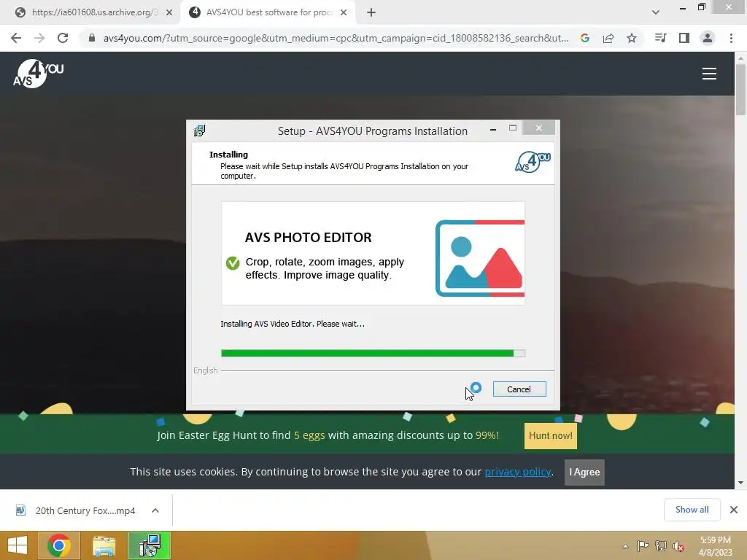Open a new browser tab
The width and height of the screenshot is (747, 560).
pyautogui.click(x=371, y=12)
